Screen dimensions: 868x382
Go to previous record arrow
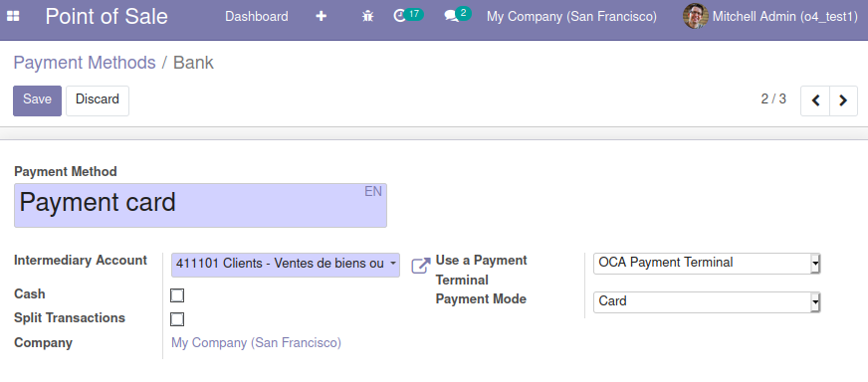coord(815,100)
